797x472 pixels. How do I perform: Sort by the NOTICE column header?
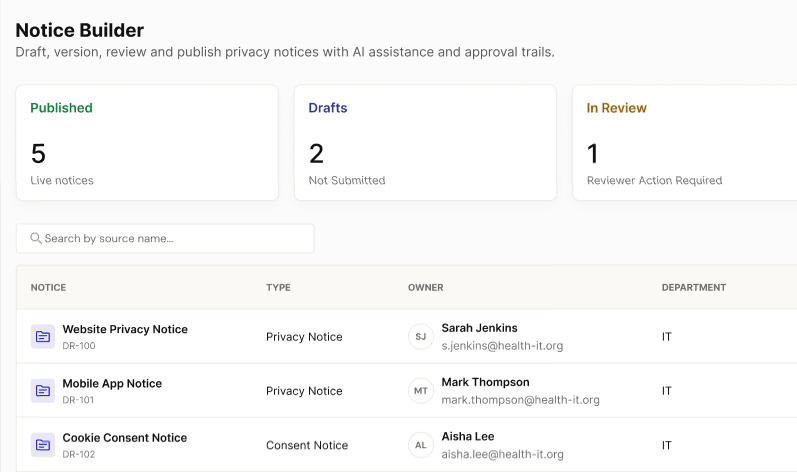[48, 288]
